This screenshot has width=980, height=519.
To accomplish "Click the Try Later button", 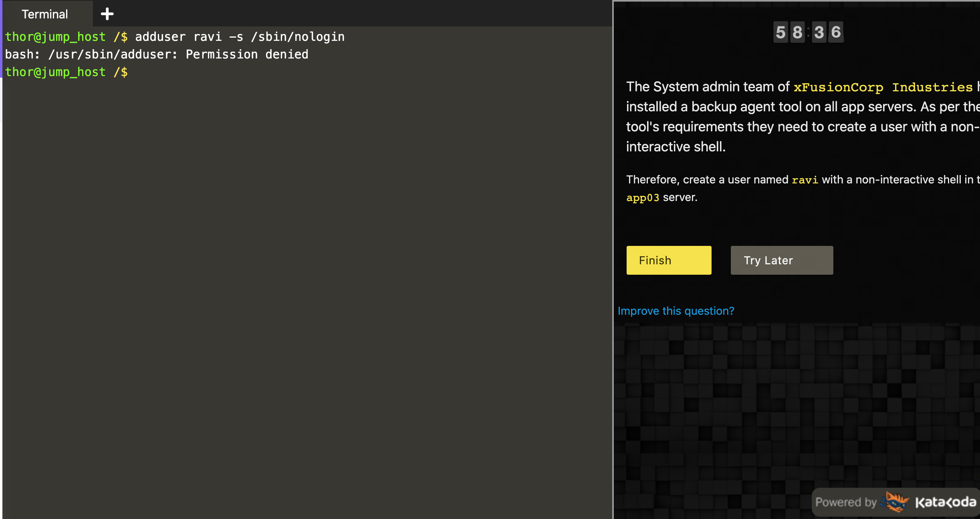I will [x=781, y=260].
